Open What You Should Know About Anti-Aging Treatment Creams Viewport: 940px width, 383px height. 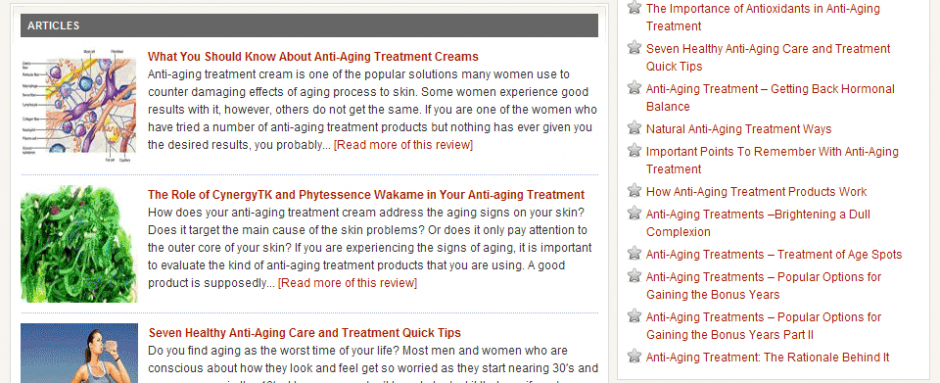coord(313,57)
